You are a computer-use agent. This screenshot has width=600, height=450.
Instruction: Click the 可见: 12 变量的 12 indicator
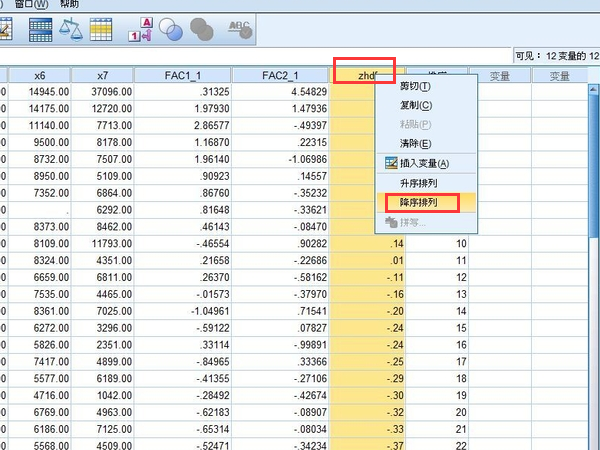[557, 56]
